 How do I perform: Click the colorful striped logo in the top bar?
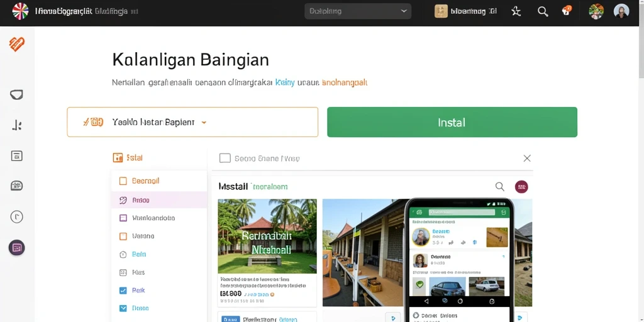(21, 11)
